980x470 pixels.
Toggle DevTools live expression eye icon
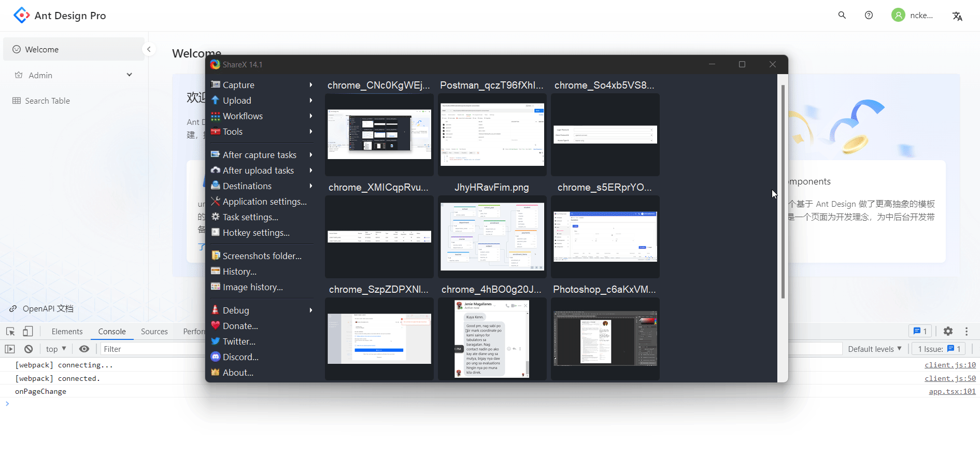(84, 349)
